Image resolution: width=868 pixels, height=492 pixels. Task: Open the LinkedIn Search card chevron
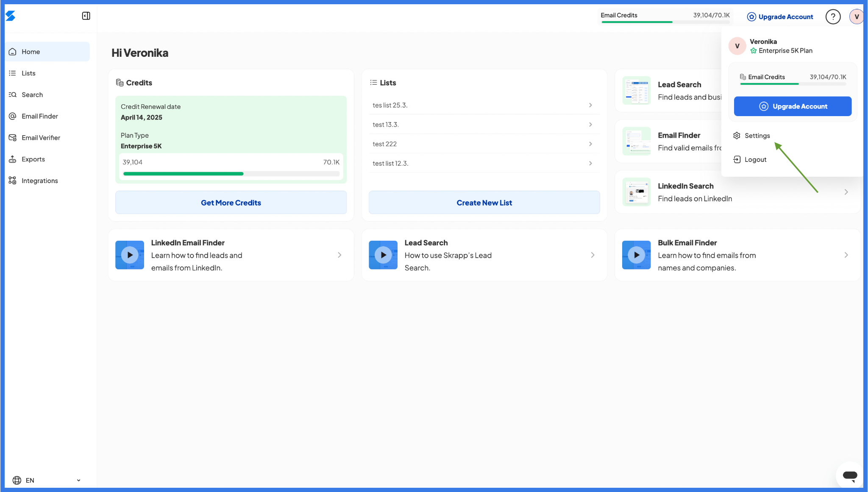point(846,192)
